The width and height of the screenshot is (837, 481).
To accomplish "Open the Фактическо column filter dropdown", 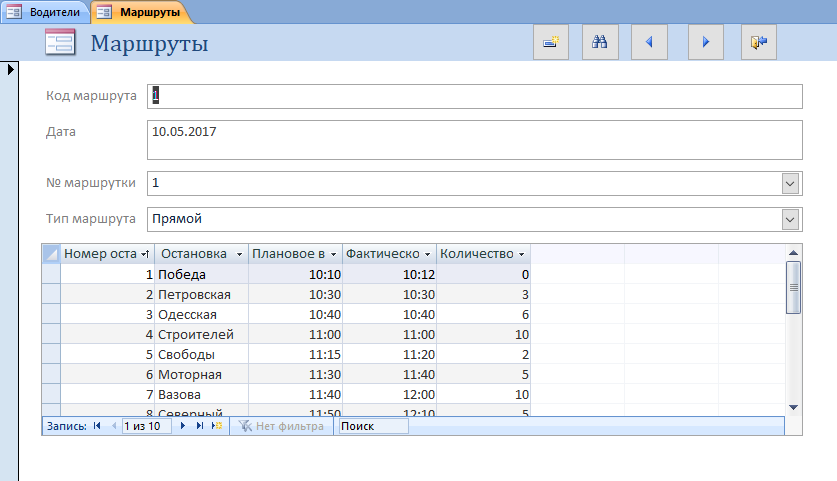I will [x=428, y=254].
